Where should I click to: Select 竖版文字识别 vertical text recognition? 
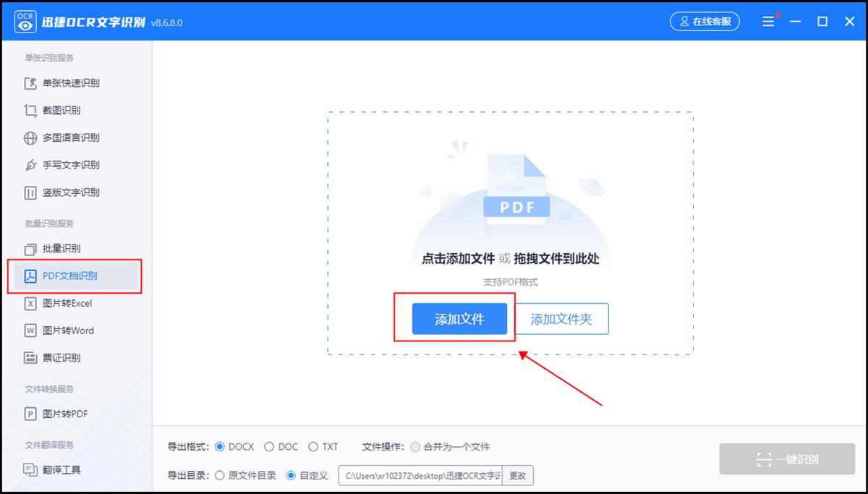72,192
